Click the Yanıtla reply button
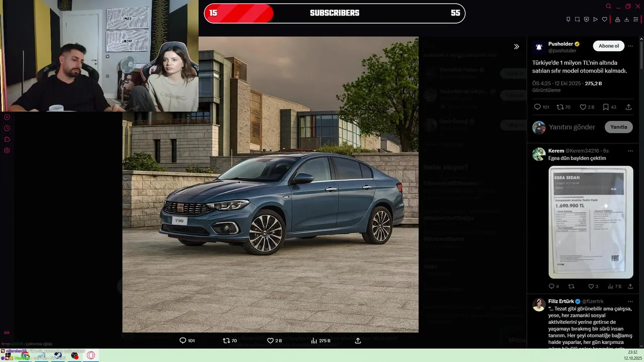 618,127
